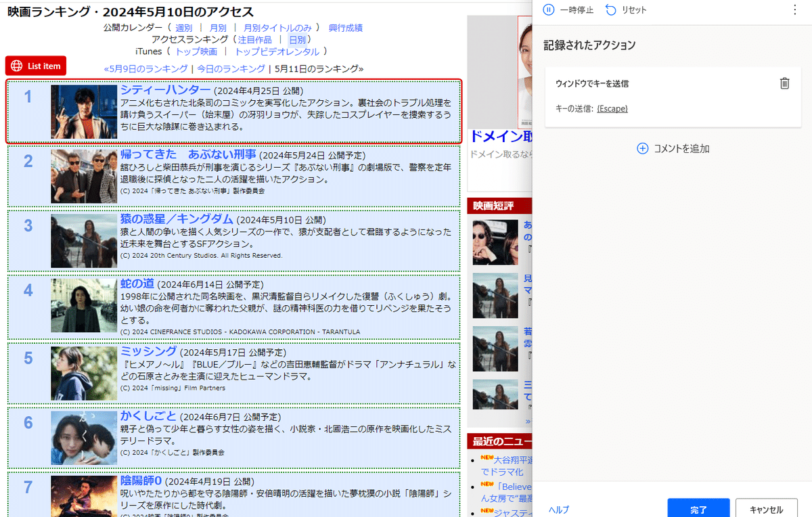Click the CINEFRANCE STUDIOS copyright line

(x=240, y=332)
